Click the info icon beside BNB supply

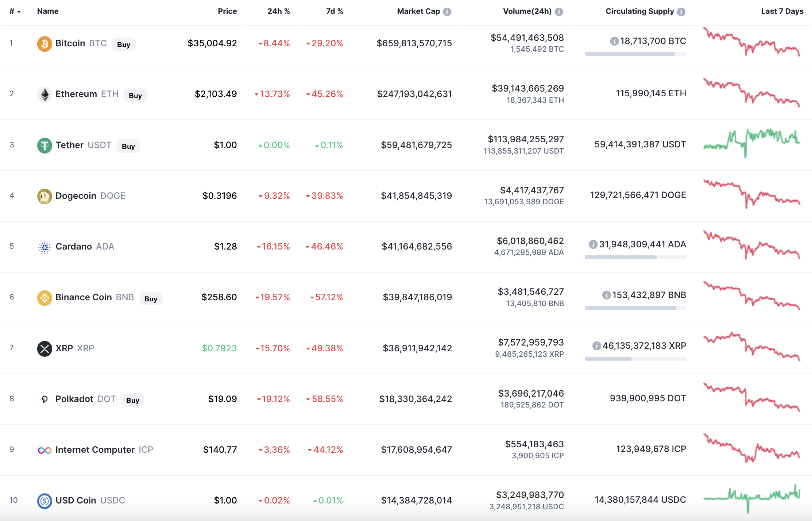[x=606, y=295]
